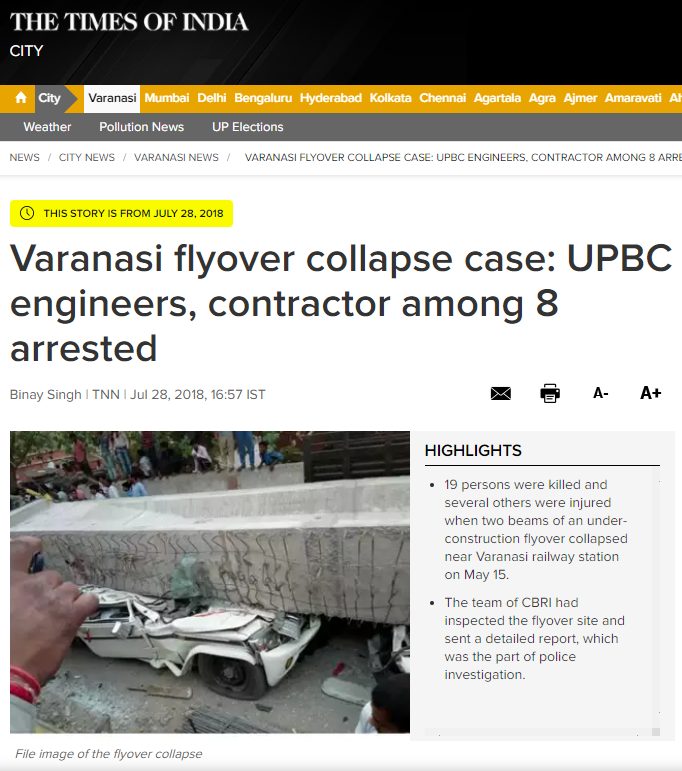
Task: Click the City section button
Action: tap(49, 98)
